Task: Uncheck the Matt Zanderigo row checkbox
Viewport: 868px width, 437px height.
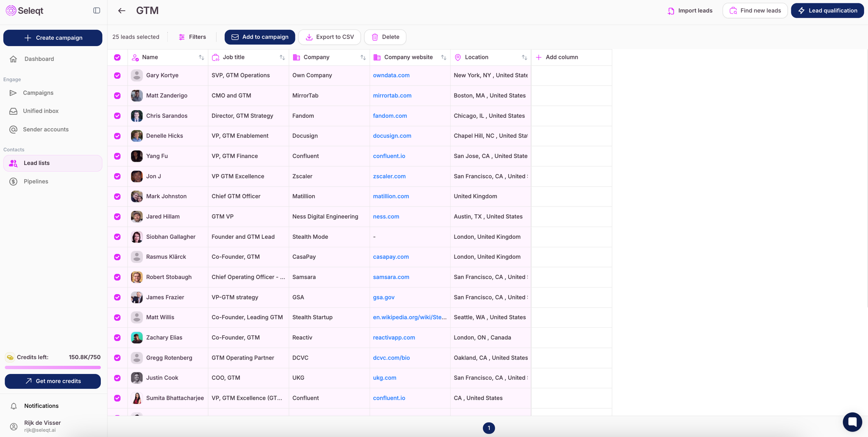Action: click(x=117, y=96)
